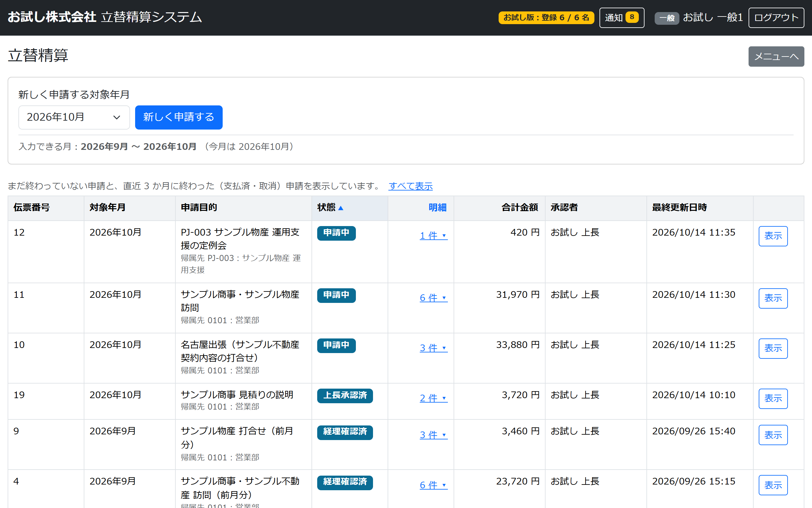Click 表示 for slip 12
The image size is (812, 508).
pos(773,236)
